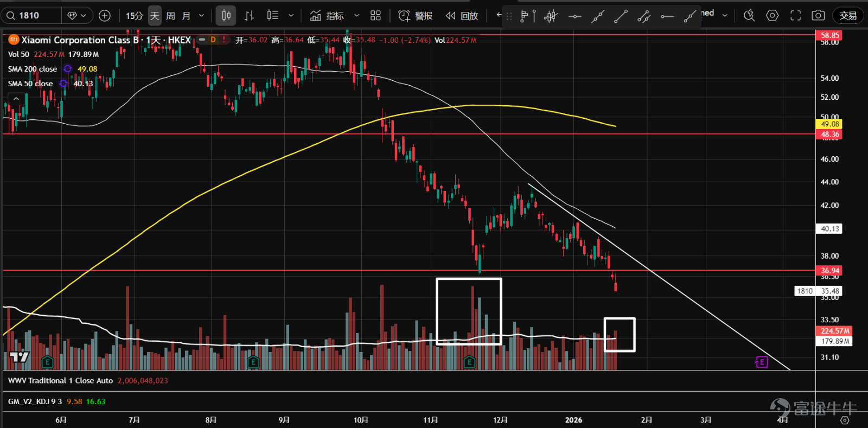The image size is (868, 428).
Task: Click the Xiaomi Mi logo in legend
Action: tap(14, 40)
